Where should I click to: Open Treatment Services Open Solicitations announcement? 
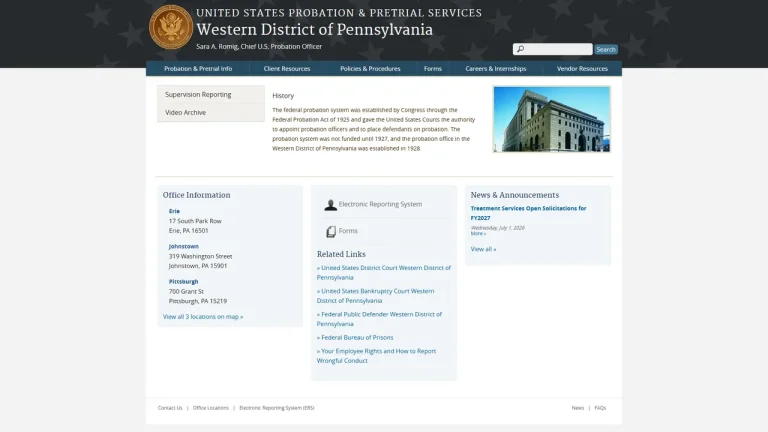(528, 213)
